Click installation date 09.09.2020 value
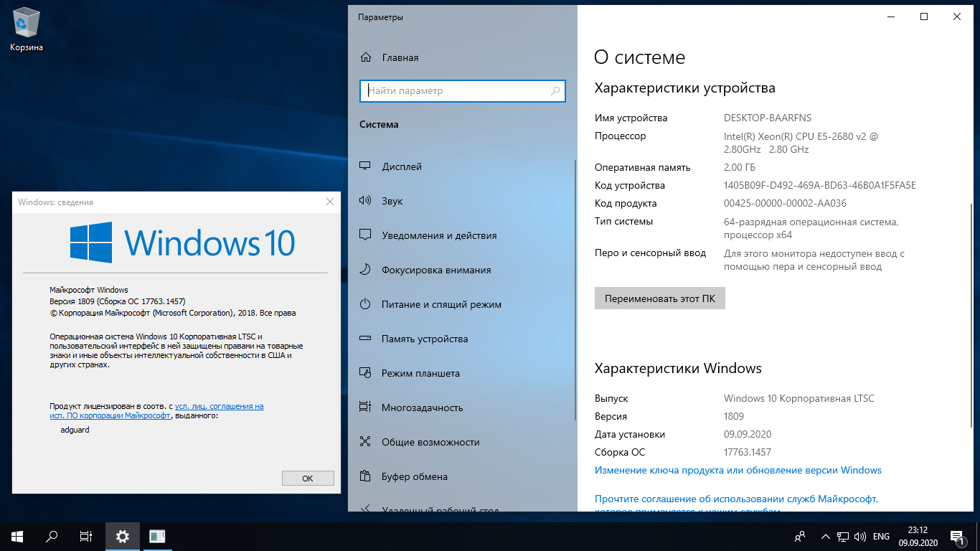The height and width of the screenshot is (551, 980). coord(748,434)
